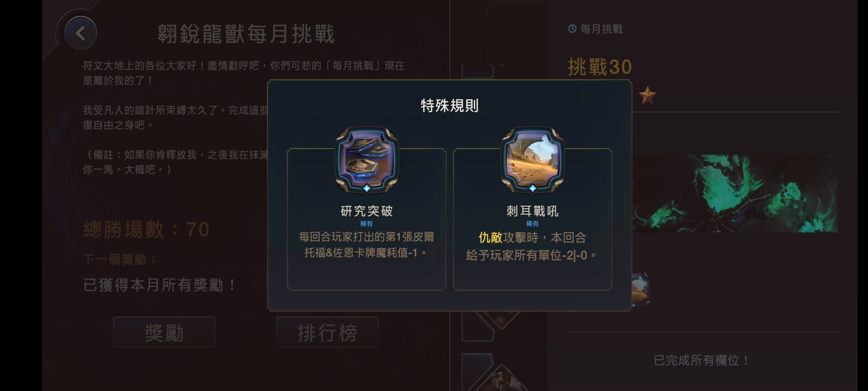Click the bronze star difficulty icon
Viewport: 868px width, 391px height.
647,95
